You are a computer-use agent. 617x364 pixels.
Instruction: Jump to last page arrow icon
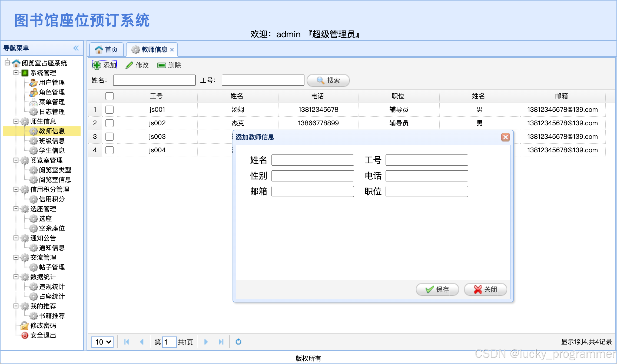221,342
